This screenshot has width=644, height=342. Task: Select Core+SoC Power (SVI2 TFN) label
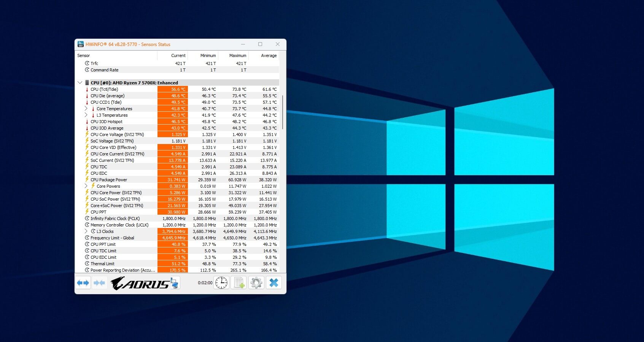(x=117, y=206)
